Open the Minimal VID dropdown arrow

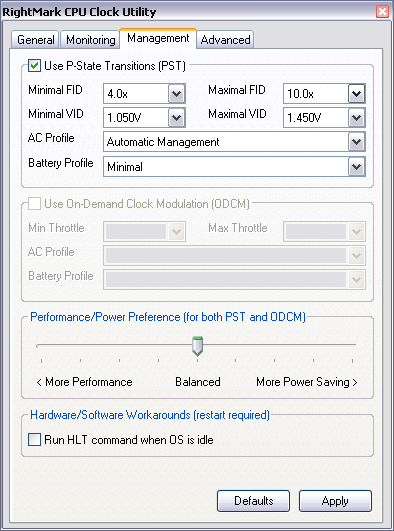click(x=177, y=118)
